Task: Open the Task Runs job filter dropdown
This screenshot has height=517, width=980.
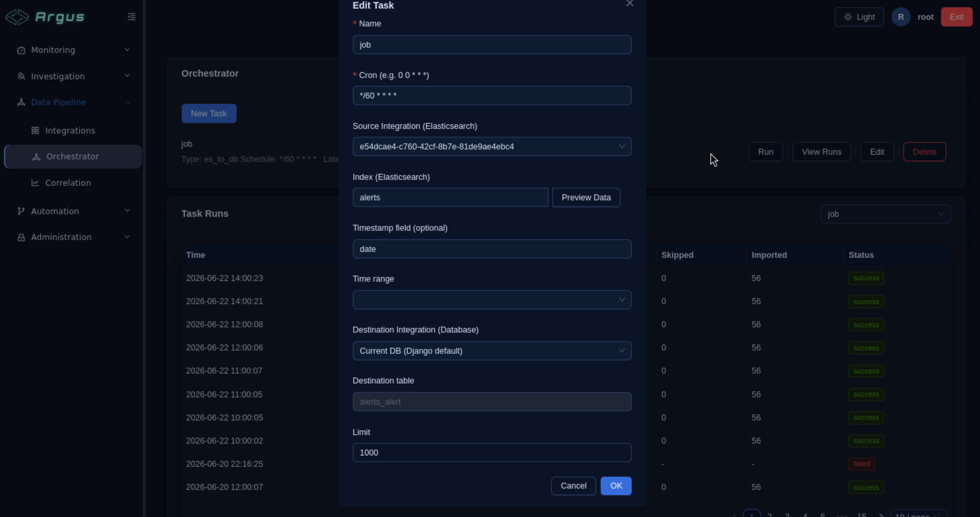Action: click(885, 214)
